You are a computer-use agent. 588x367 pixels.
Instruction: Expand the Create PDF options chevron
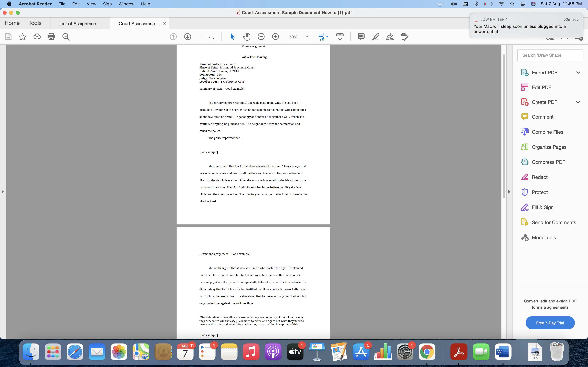578,102
